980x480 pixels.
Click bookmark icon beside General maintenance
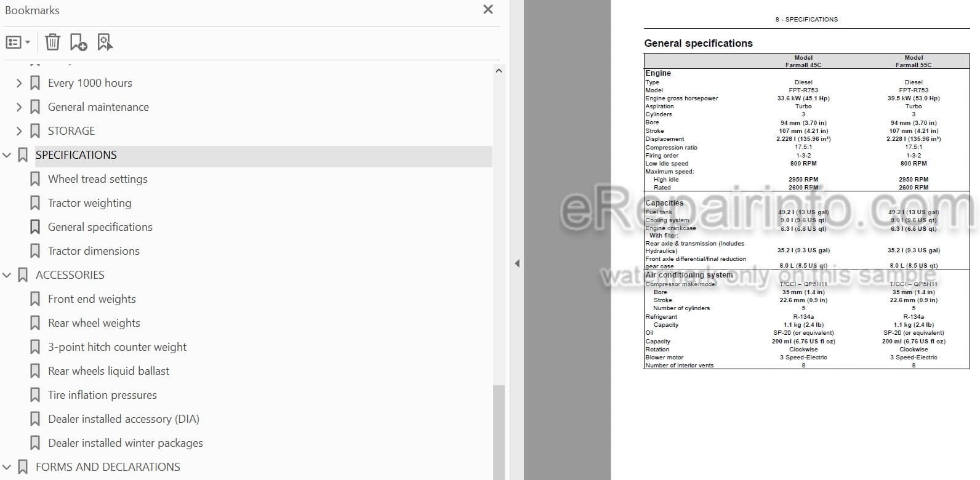tap(35, 107)
